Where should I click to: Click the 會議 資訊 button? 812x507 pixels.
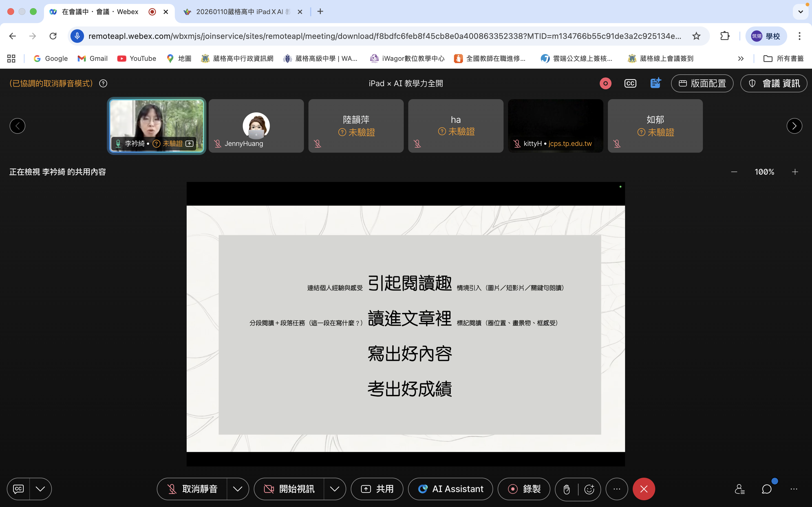coord(774,83)
